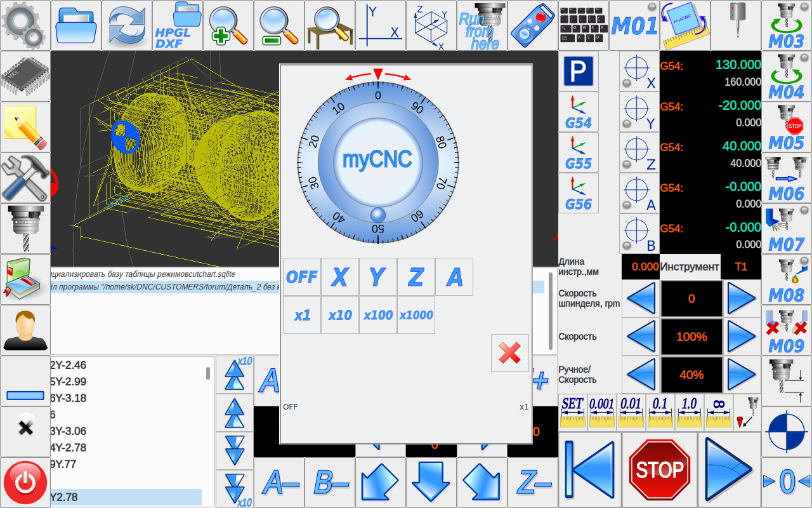812x508 pixels.
Task: Increase the 40% manual jog speed
Action: click(742, 375)
